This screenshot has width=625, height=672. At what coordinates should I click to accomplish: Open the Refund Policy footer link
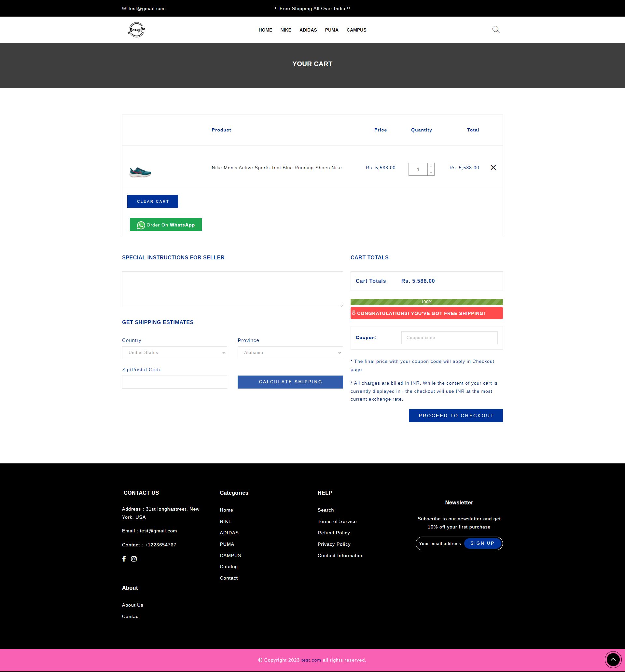tap(333, 533)
